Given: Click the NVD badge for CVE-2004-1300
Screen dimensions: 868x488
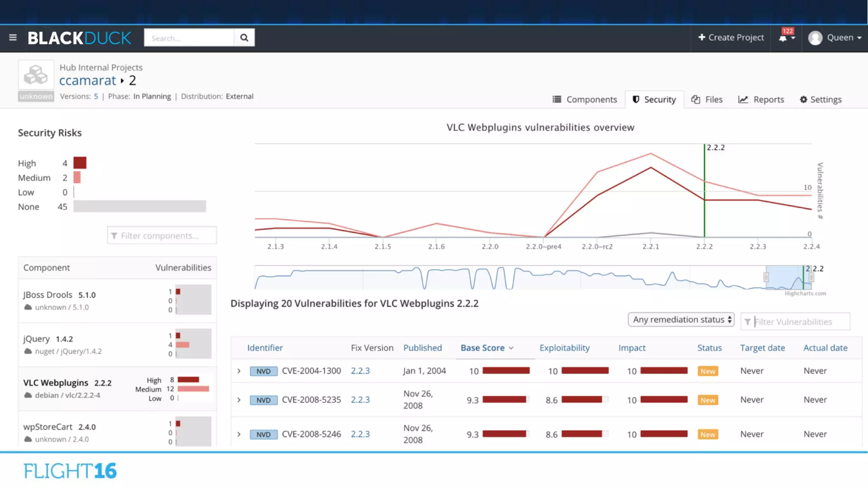Looking at the screenshot, I should (x=263, y=371).
